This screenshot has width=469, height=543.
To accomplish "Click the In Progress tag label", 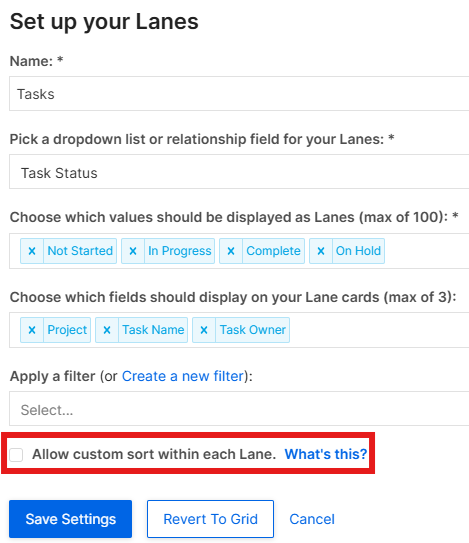I will [x=179, y=251].
